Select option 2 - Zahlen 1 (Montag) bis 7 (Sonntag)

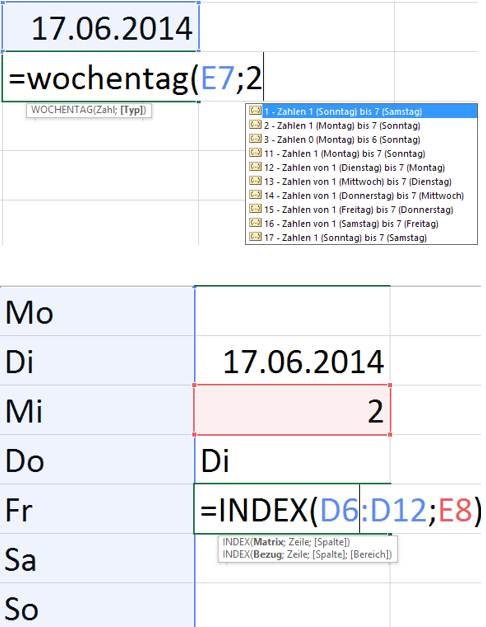(x=362, y=126)
